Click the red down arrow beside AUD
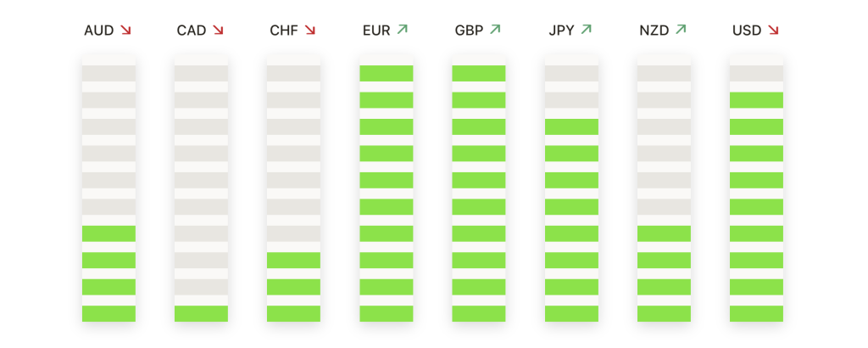The height and width of the screenshot is (348, 868). click(125, 30)
